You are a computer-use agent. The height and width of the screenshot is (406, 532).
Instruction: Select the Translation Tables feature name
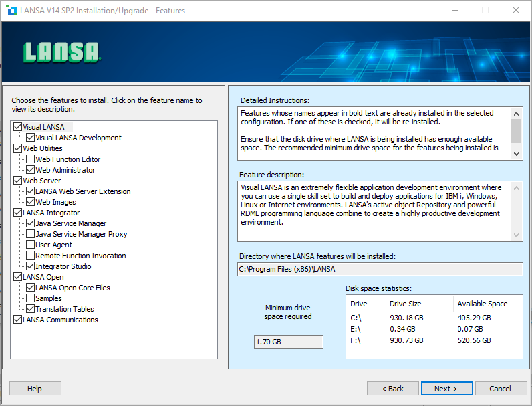64,308
